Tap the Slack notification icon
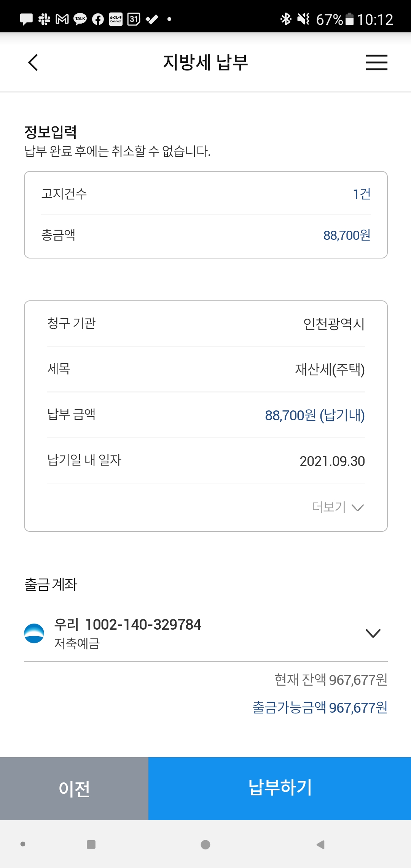This screenshot has height=868, width=411. (x=45, y=19)
